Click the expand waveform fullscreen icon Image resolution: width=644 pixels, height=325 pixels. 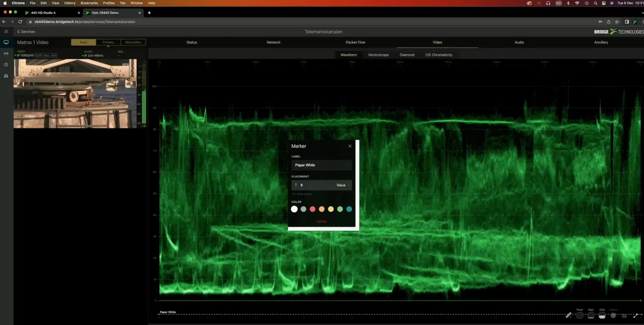tap(636, 316)
